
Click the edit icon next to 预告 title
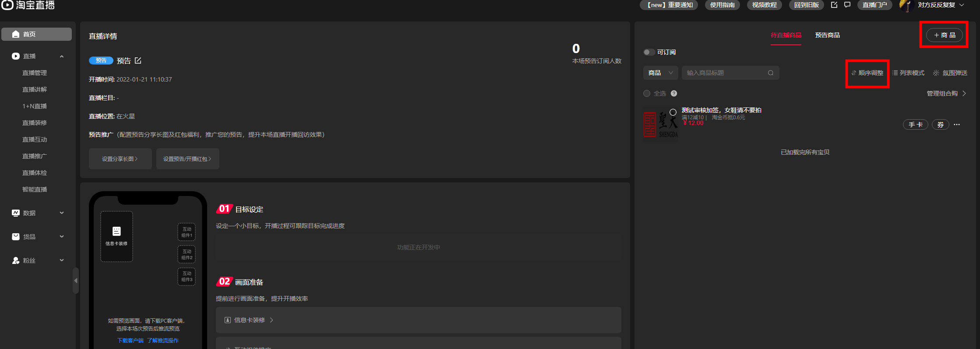tap(138, 61)
